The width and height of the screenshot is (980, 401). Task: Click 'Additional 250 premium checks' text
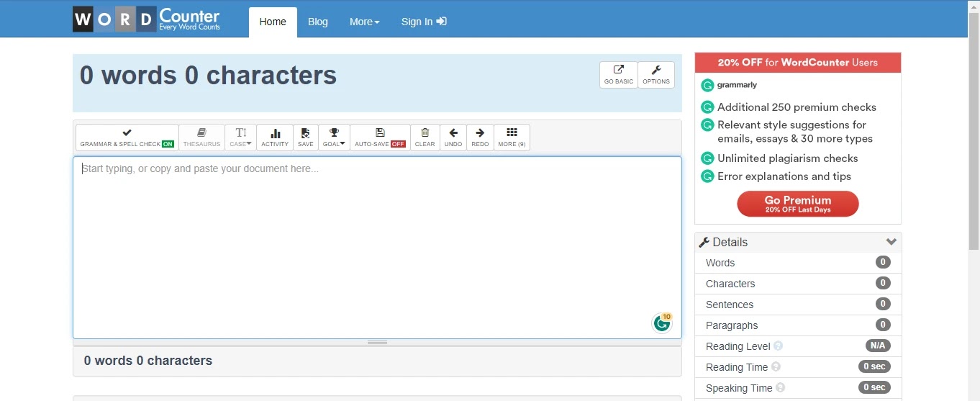(x=797, y=107)
